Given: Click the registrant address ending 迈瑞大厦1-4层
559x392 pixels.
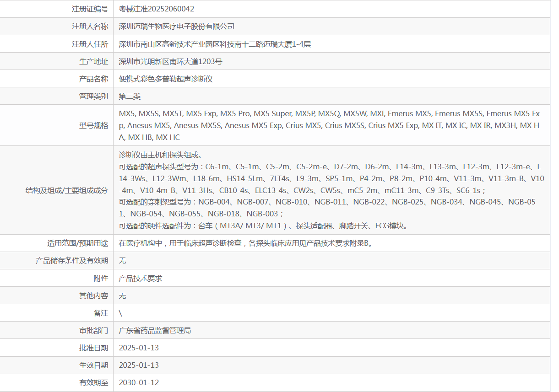Looking at the screenshot, I should click(x=215, y=44).
